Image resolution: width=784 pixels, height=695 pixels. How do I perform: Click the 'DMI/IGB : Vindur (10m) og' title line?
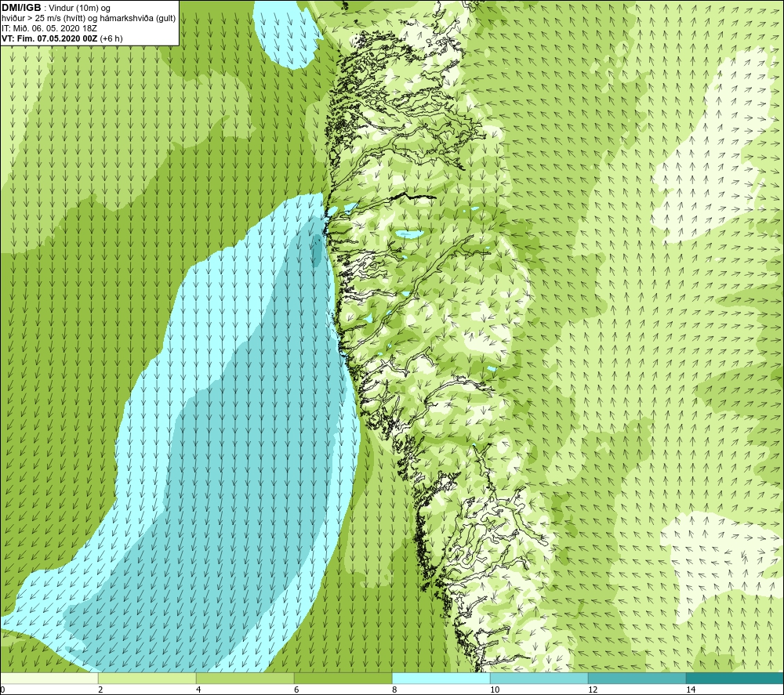[x=56, y=8]
